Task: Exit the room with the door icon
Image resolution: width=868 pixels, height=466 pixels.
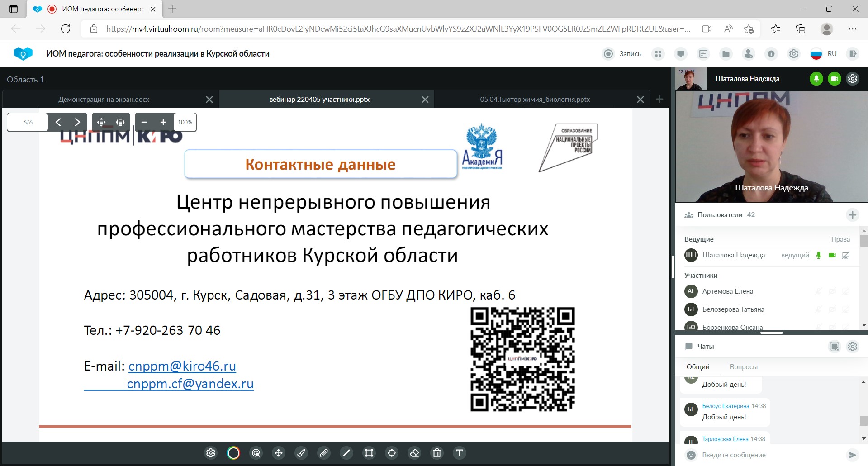Action: pyautogui.click(x=853, y=54)
